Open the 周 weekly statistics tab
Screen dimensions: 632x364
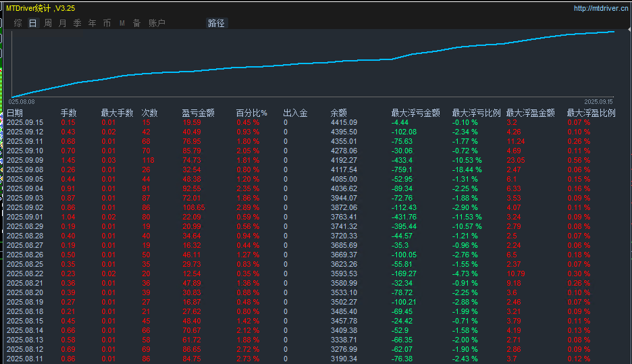point(47,23)
